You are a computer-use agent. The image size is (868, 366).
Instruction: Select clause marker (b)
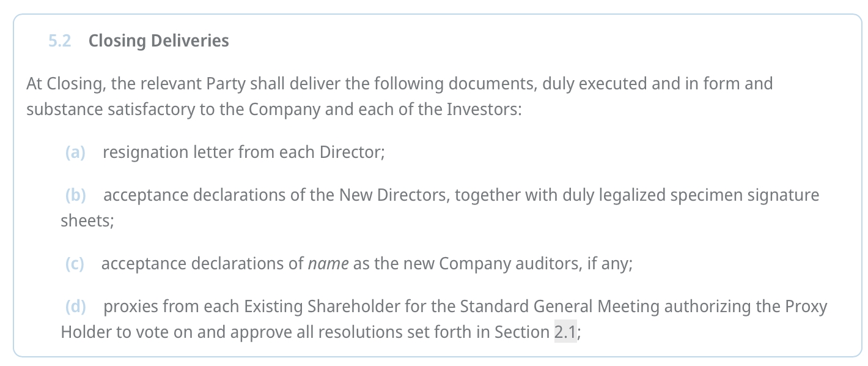76,195
